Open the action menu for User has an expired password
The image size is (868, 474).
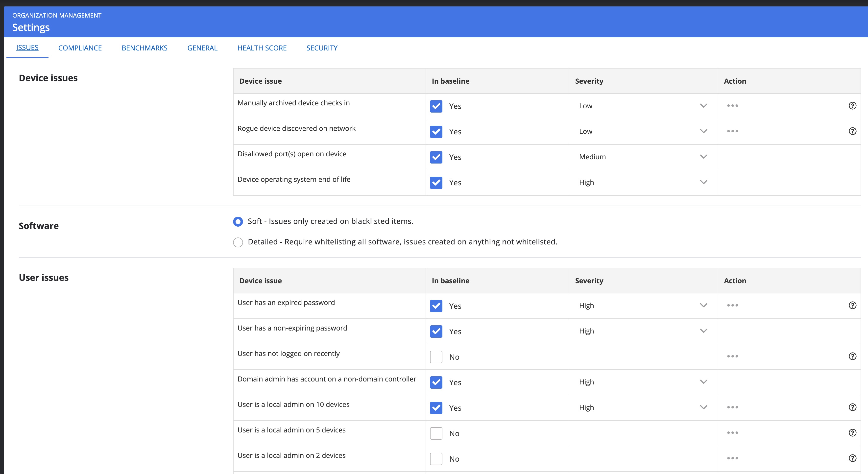click(733, 305)
